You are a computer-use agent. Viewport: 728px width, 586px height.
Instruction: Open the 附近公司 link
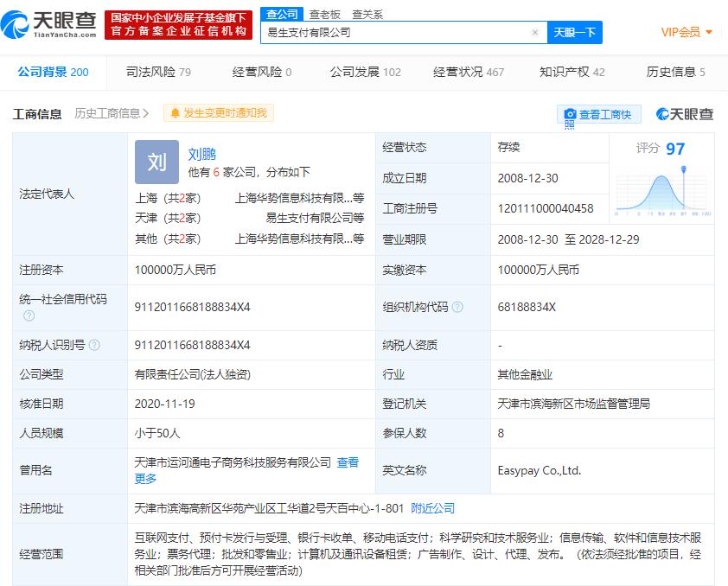pos(435,507)
